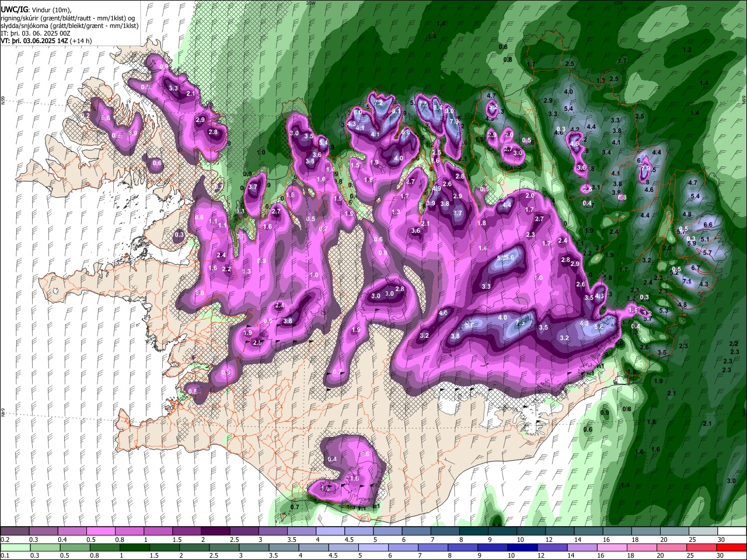Viewport: 747px width, 560px height.
Task: Select upper legend swatch between 10 and 12
Action: (531, 531)
